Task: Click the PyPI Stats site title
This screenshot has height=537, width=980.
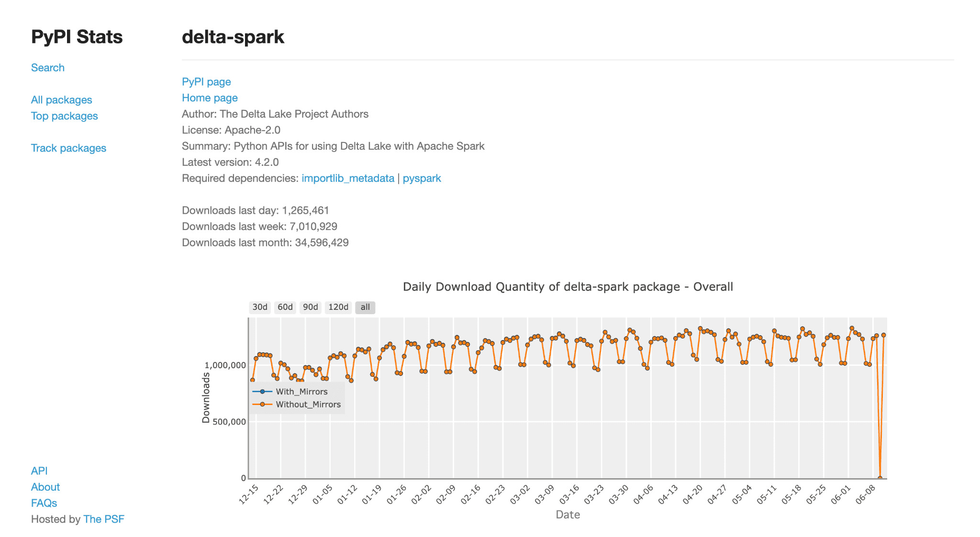Action: point(77,37)
